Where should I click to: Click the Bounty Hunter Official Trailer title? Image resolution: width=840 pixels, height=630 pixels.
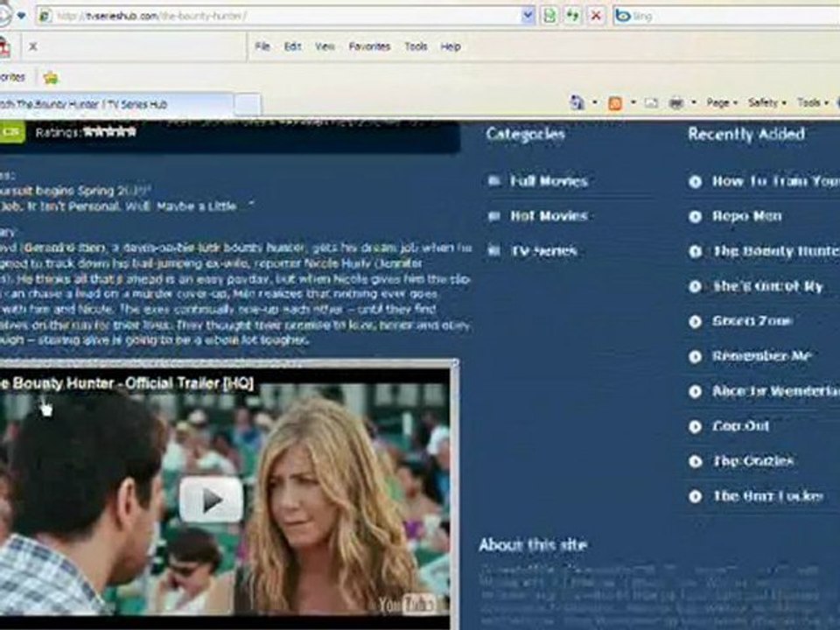[126, 383]
